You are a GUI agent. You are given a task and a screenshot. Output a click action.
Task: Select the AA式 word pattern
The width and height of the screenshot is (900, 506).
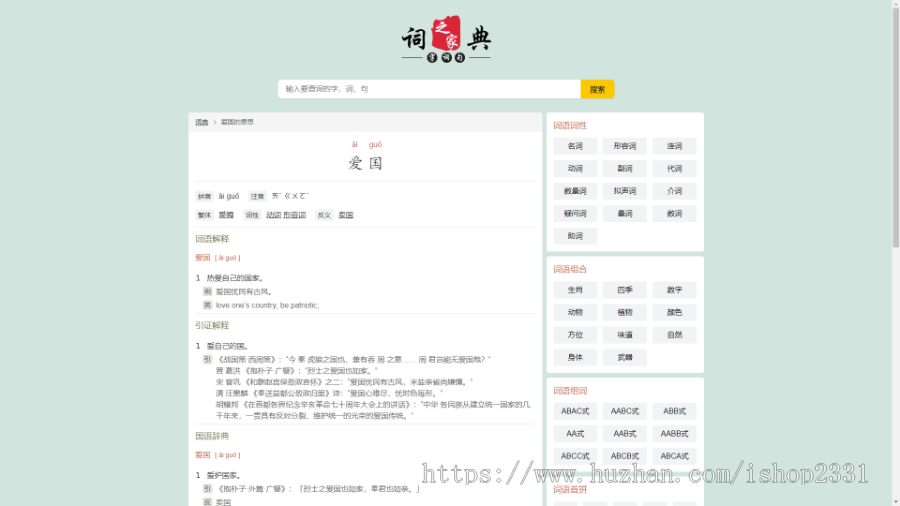coord(575,434)
